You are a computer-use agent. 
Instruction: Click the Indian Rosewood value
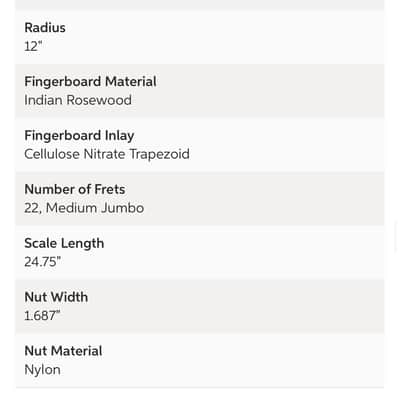tap(78, 100)
